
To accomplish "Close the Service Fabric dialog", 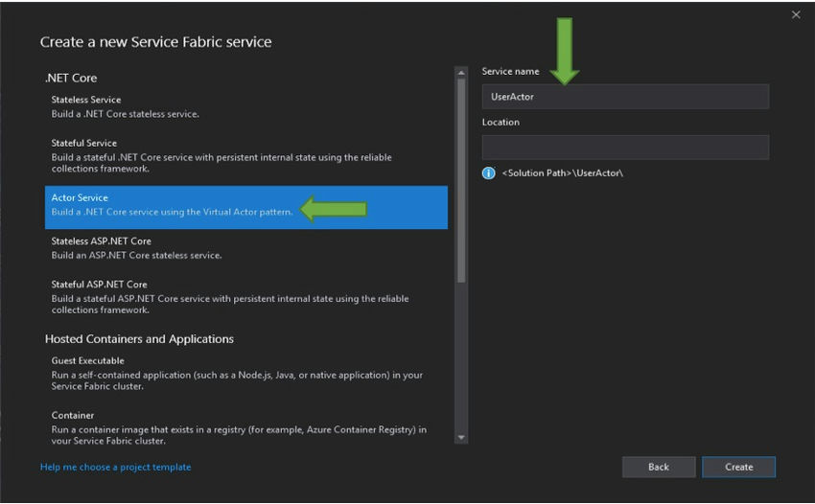I will (795, 14).
